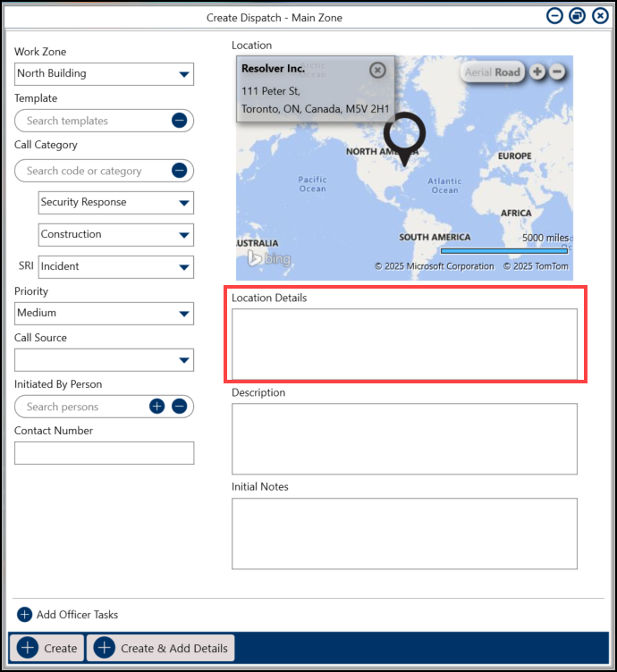Open the Construction dropdown

tap(115, 235)
